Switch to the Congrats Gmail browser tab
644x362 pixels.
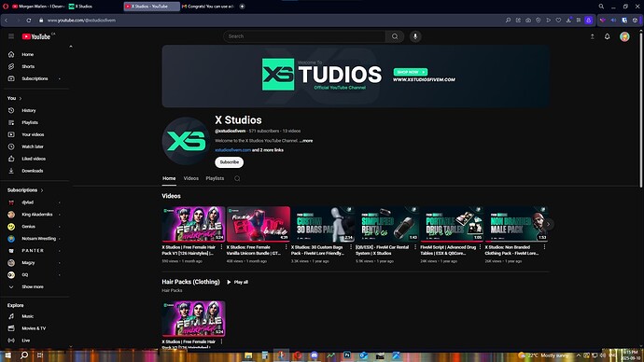point(208,7)
